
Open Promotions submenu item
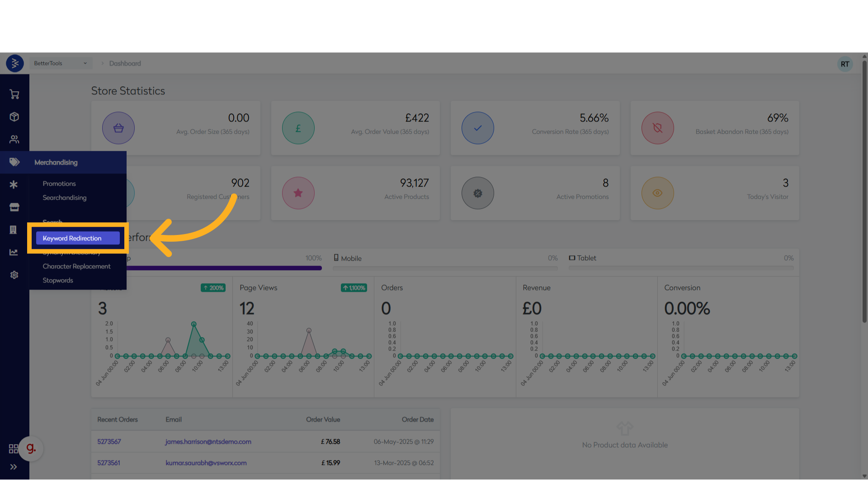(x=59, y=183)
